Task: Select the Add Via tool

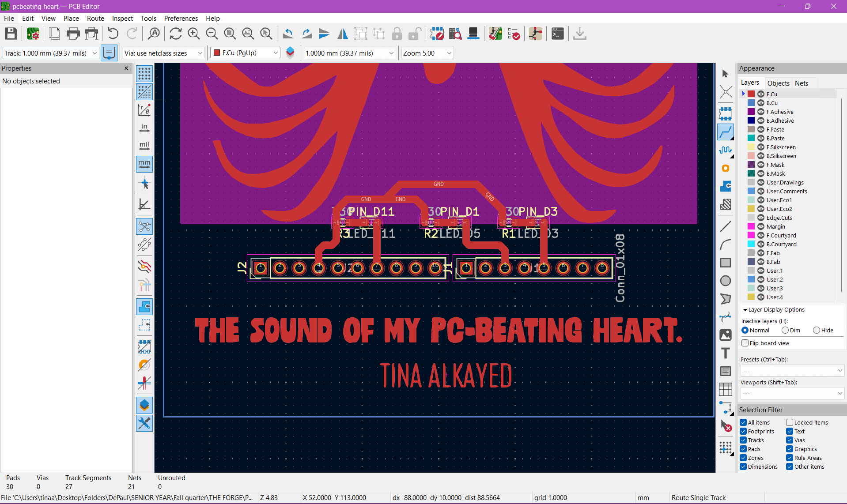Action: pyautogui.click(x=726, y=168)
